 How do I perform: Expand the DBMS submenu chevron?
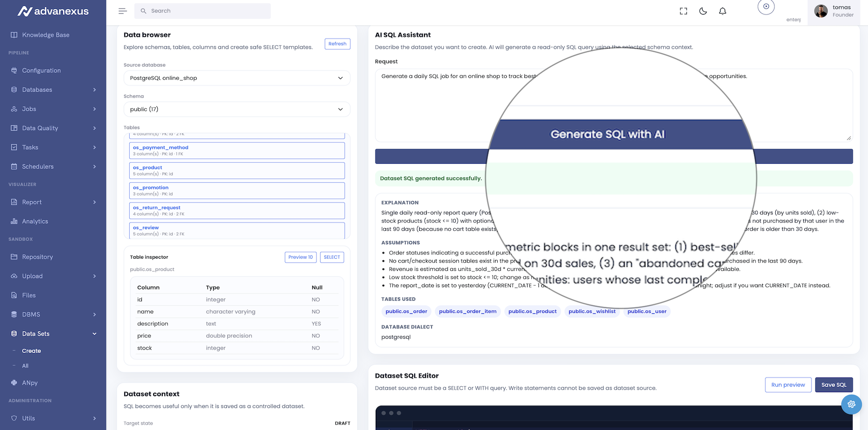point(94,314)
